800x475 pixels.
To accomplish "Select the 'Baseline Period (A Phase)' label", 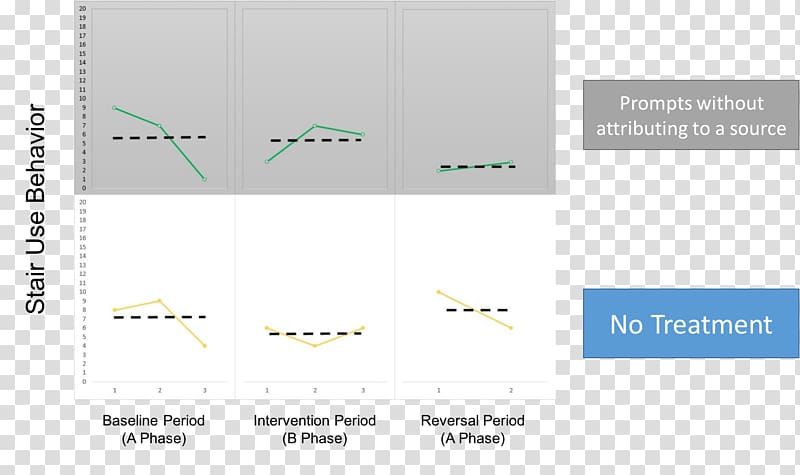I will (154, 429).
